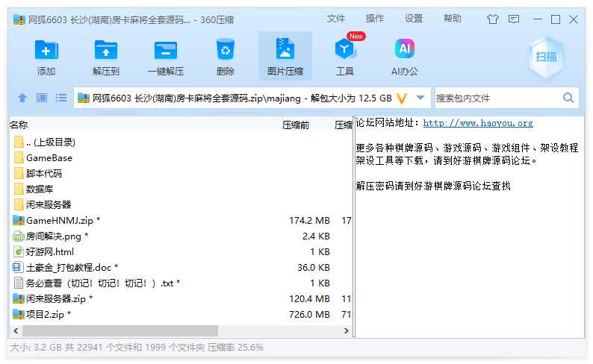The image size is (593, 364).
Task: Click the horizontal scrollbar left arrow
Action: pos(16,330)
